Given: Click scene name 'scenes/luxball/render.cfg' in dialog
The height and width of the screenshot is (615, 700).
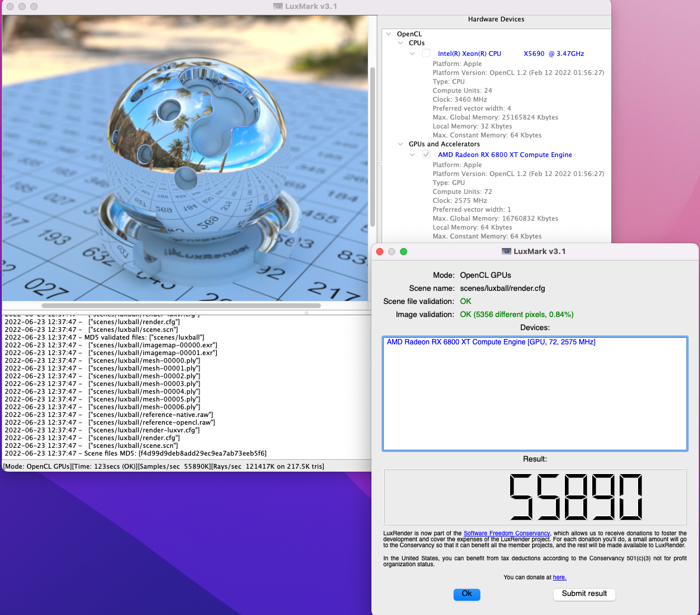Looking at the screenshot, I should 502,288.
